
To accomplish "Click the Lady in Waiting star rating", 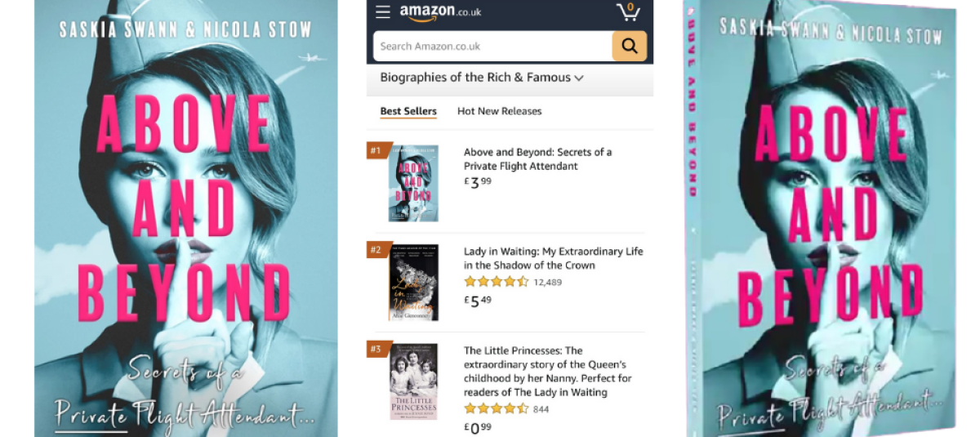I will (x=496, y=282).
